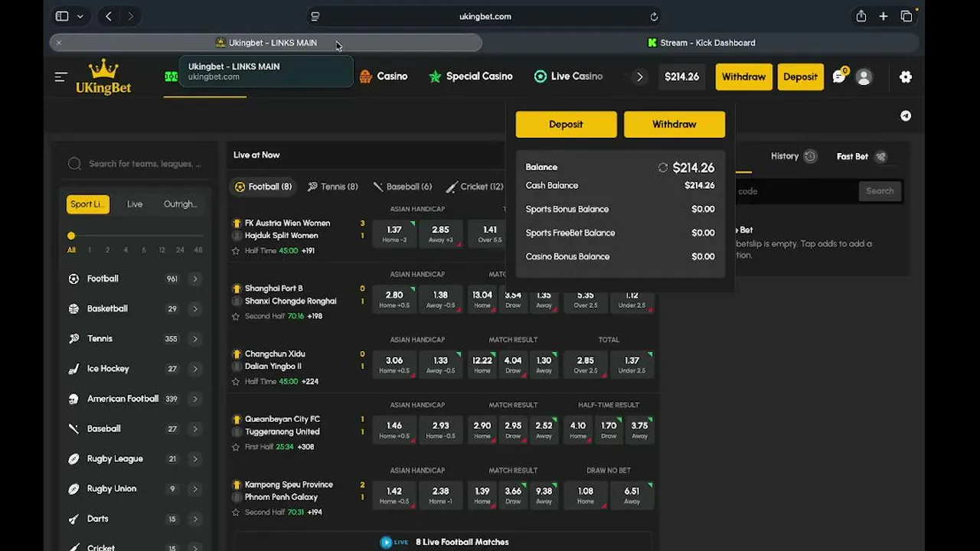
Task: Click the Casino slot icon
Action: [366, 77]
